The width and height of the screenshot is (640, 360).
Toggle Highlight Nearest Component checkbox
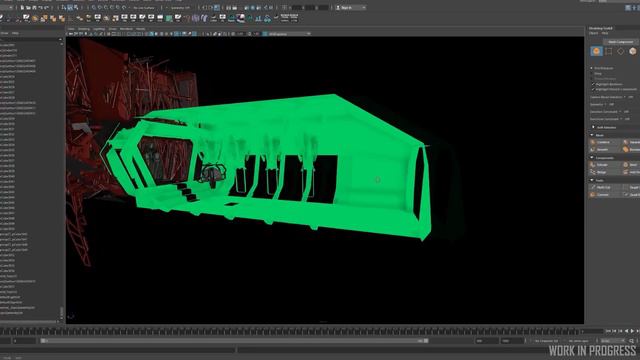[593, 89]
